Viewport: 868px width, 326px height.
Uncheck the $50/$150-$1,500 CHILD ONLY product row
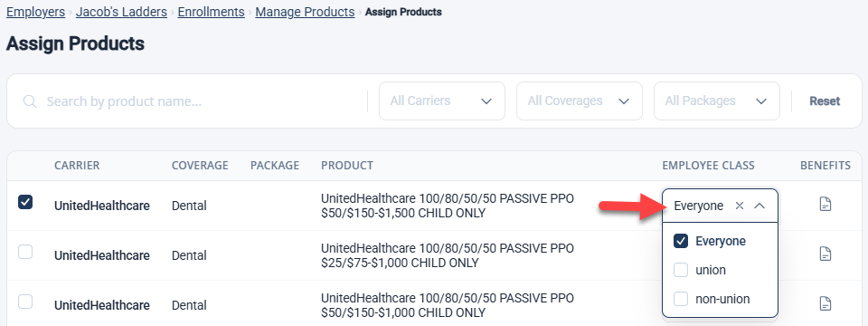tap(25, 202)
